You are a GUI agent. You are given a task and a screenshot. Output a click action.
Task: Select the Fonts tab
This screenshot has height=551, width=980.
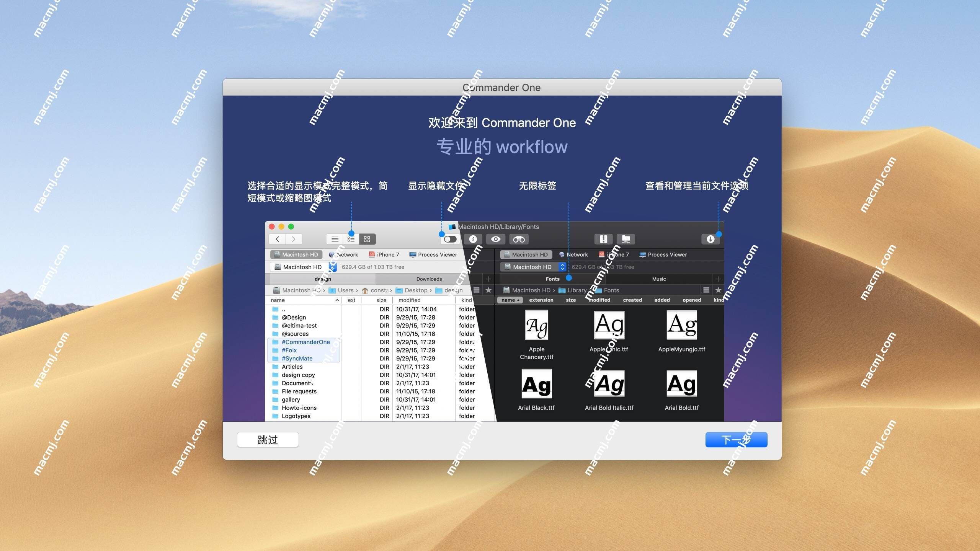click(552, 279)
